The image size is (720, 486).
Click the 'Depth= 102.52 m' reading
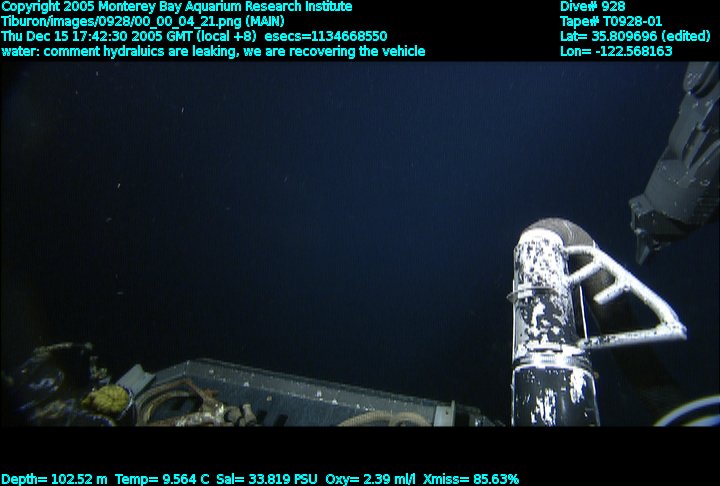54,480
